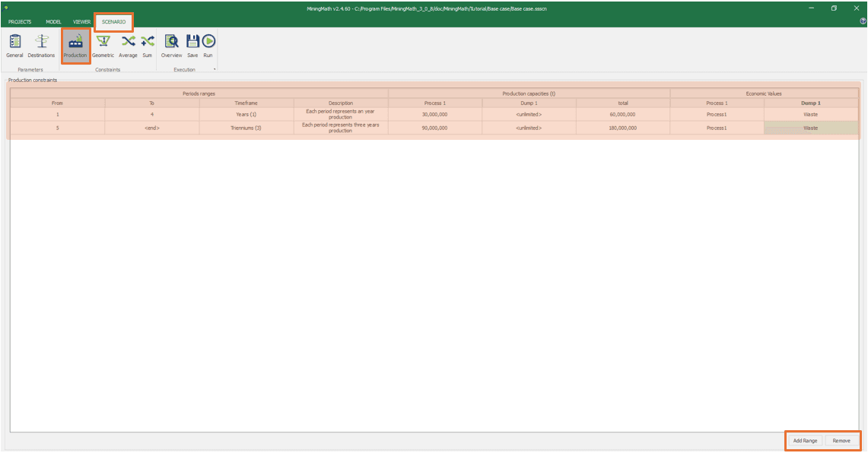Image resolution: width=868 pixels, height=453 pixels.
Task: Expand the Execution group launcher arrow
Action: pos(215,70)
